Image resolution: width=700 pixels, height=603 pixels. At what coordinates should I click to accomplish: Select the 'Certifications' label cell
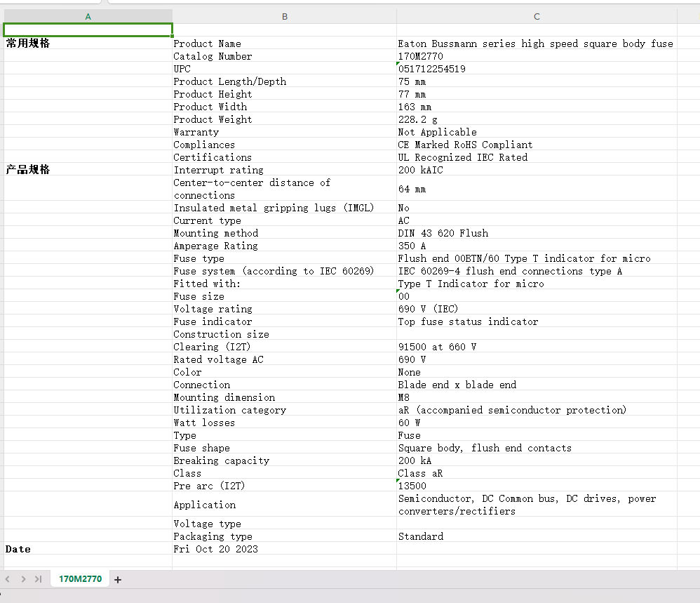(284, 157)
